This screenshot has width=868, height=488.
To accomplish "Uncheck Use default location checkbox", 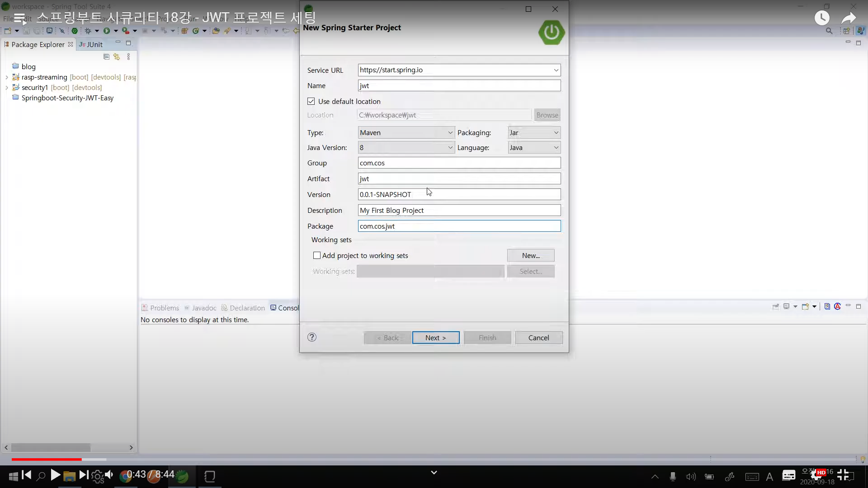I will (311, 102).
